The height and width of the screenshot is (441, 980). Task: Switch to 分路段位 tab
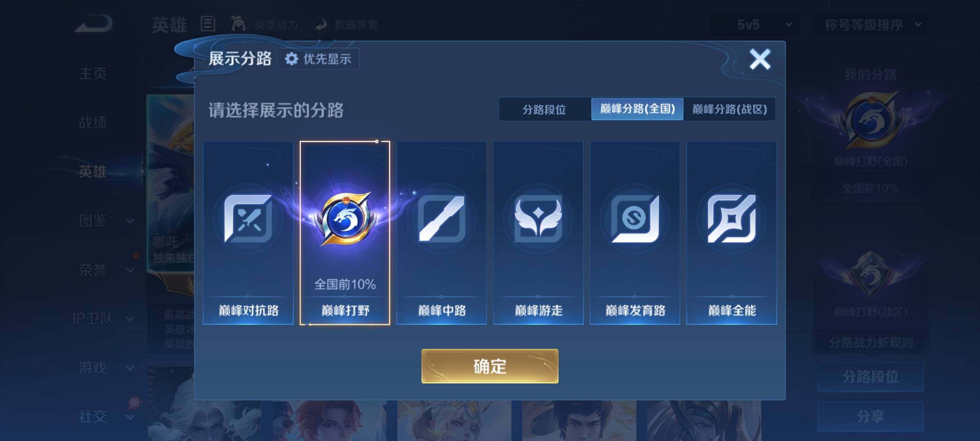pos(545,109)
